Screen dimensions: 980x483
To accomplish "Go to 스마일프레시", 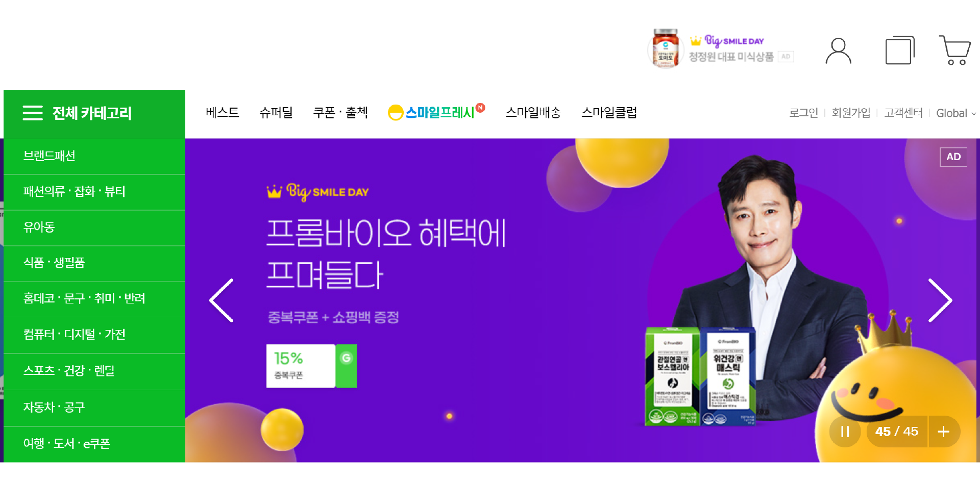I will click(x=436, y=112).
